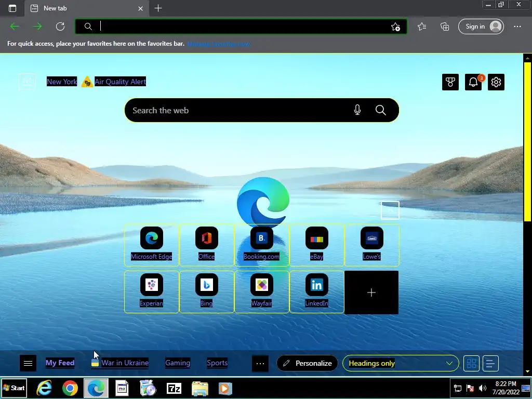Add a new quick link site tile
This screenshot has height=399, width=532.
coord(371,292)
